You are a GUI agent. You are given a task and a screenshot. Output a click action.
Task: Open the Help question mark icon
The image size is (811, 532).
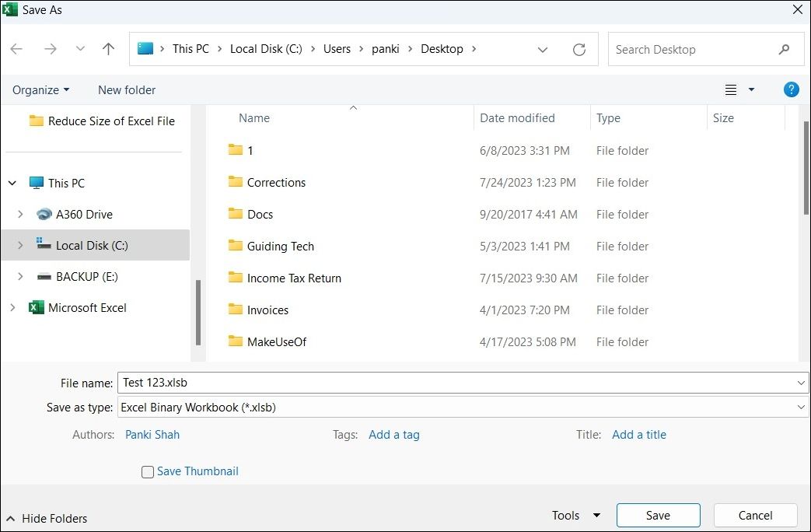click(x=791, y=89)
